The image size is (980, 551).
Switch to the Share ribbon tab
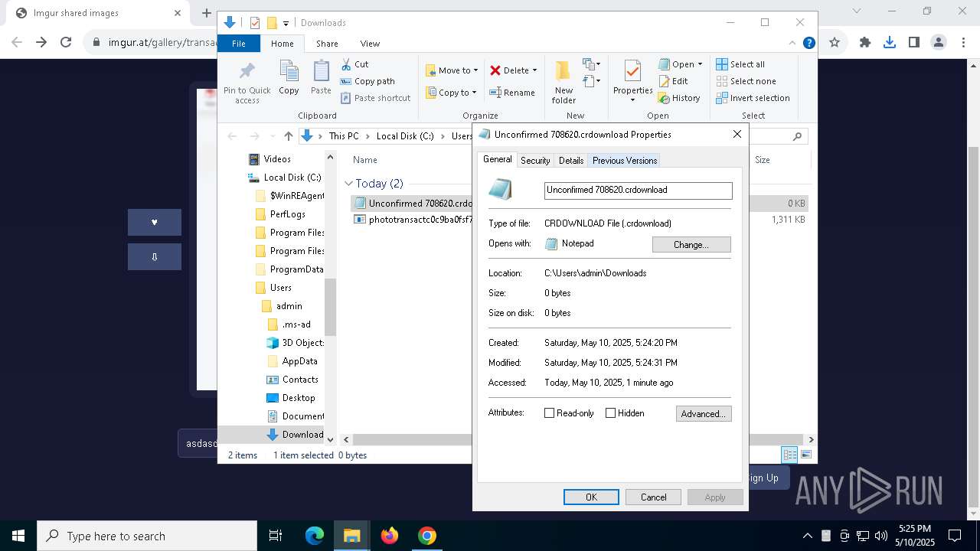327,44
